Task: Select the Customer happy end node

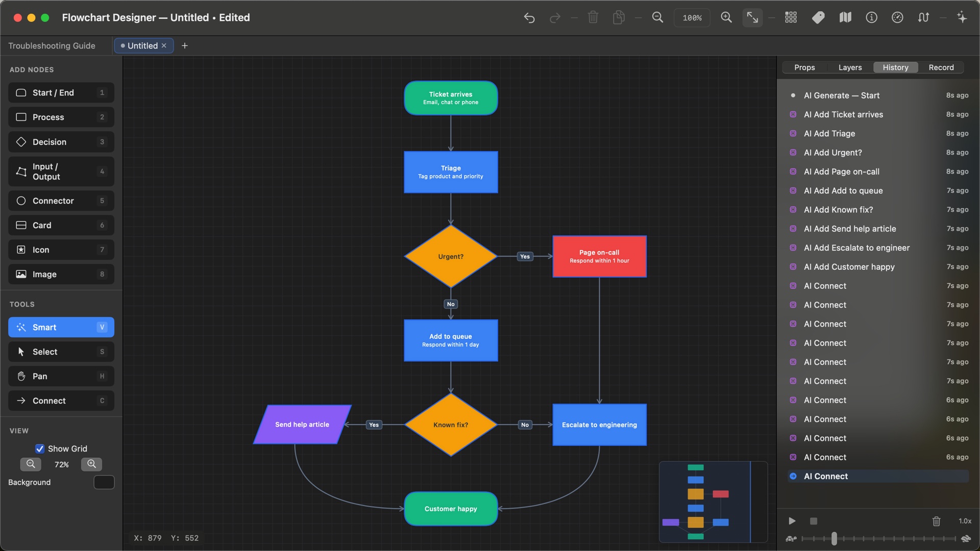Action: [x=451, y=509]
